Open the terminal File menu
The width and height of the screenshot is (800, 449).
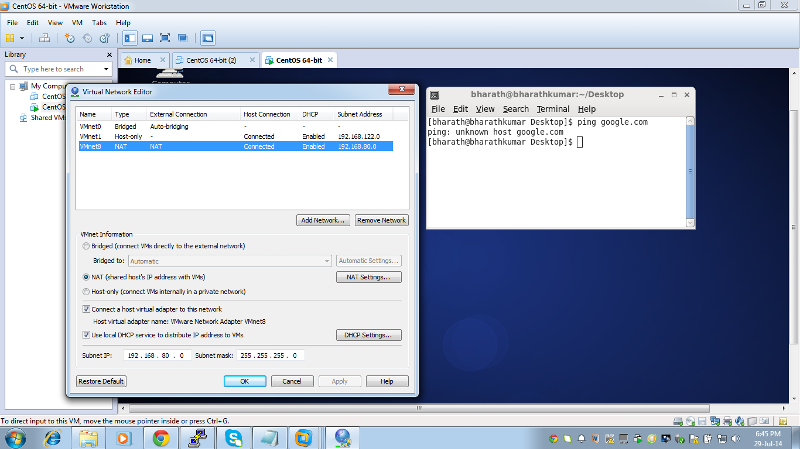[x=438, y=109]
